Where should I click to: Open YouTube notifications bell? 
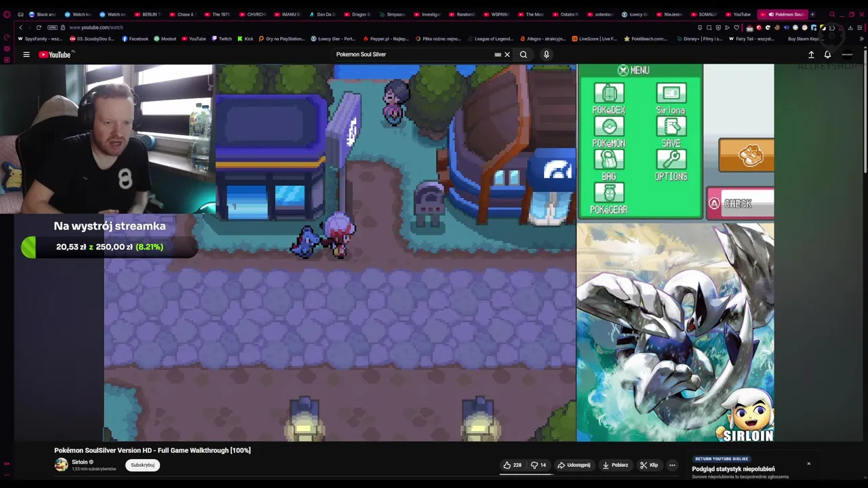pyautogui.click(x=827, y=55)
